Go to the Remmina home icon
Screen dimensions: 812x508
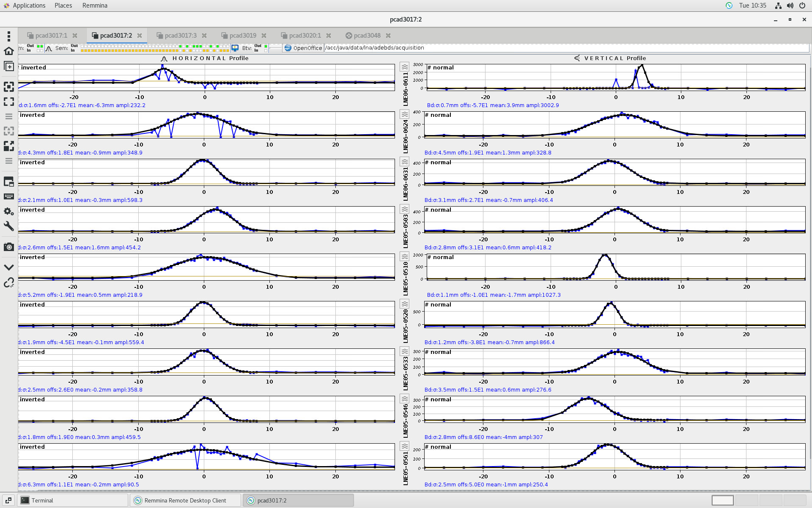click(x=9, y=51)
